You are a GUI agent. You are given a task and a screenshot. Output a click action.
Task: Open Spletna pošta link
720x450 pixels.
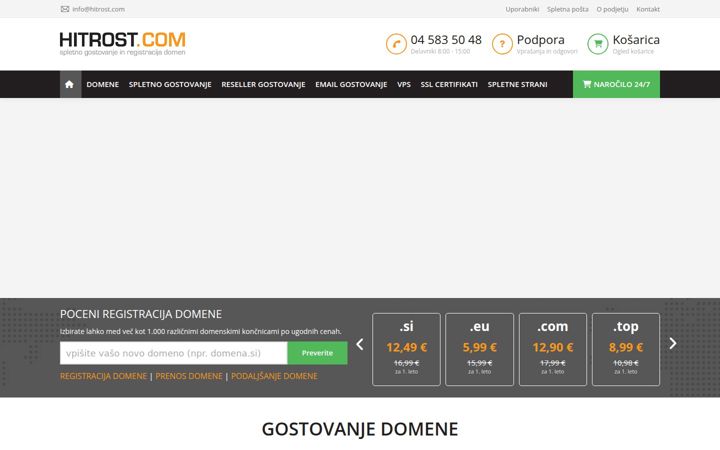568,9
